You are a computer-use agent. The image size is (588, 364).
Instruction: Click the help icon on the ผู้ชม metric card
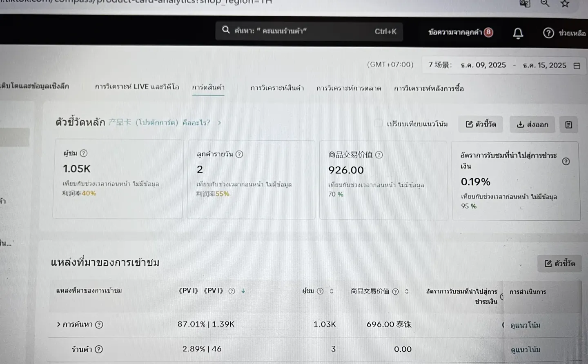[84, 153]
